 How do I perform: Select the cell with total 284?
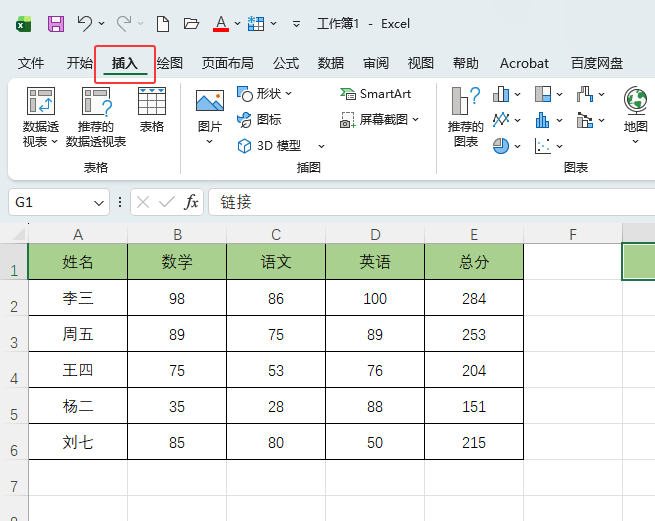[474, 298]
